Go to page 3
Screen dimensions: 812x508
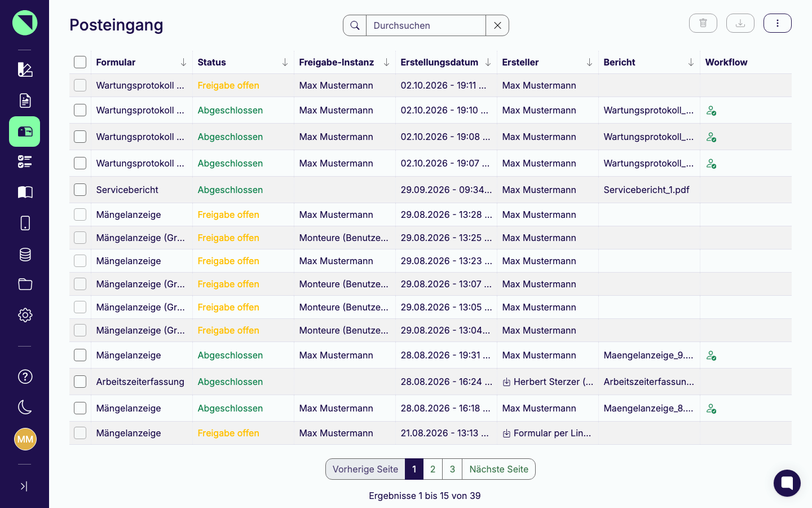[452, 469]
